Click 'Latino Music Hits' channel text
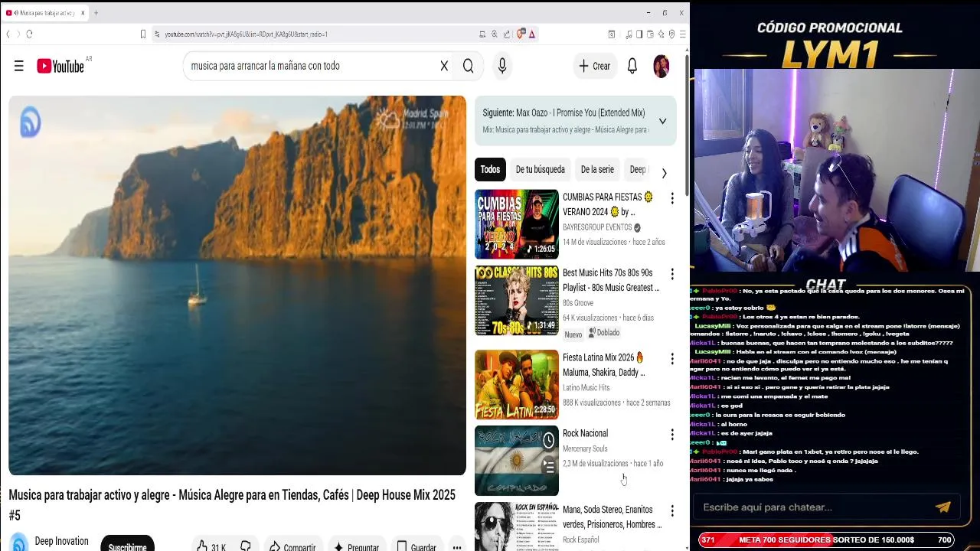This screenshot has width=980, height=551. point(586,388)
